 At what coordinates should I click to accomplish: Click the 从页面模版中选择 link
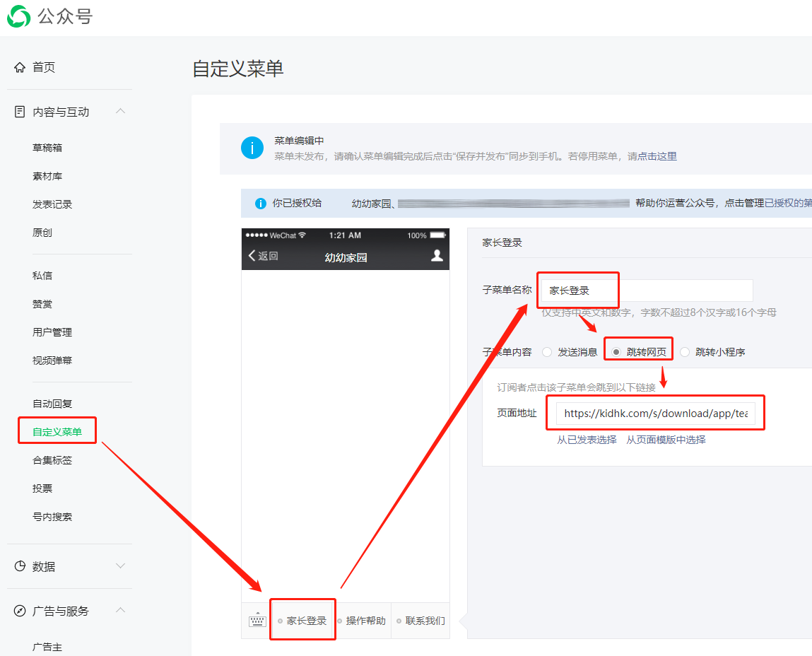click(x=666, y=440)
